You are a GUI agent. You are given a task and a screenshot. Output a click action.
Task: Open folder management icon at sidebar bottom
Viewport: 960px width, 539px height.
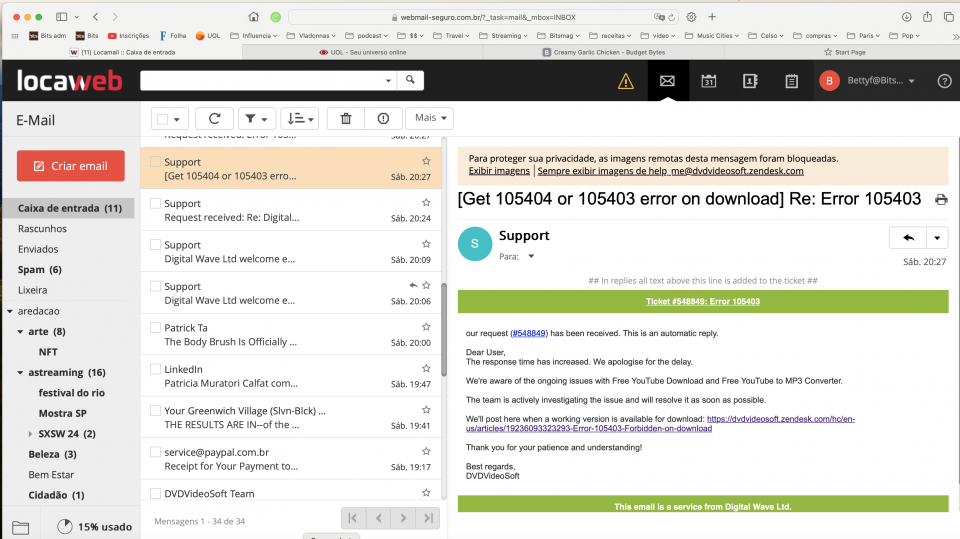coord(21,527)
